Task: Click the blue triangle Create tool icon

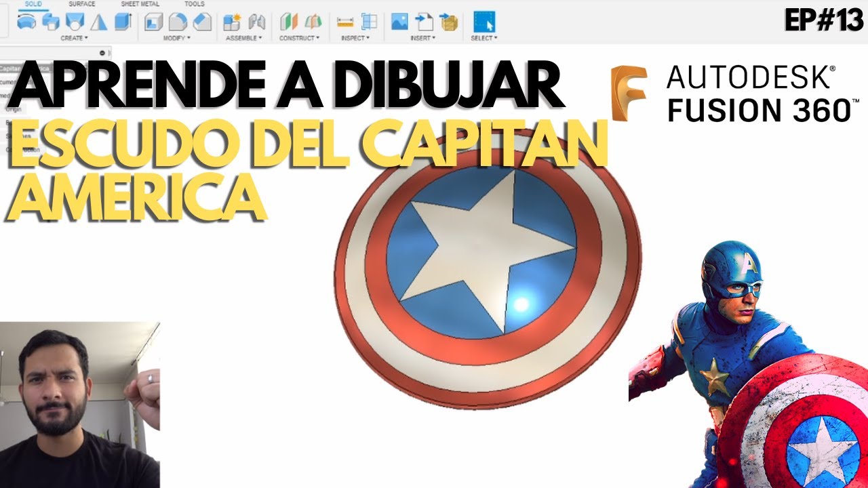Action: pos(99,22)
